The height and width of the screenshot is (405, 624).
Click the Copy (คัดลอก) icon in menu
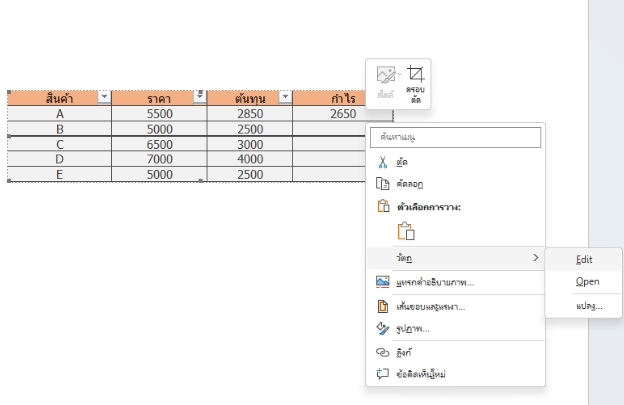tap(382, 184)
